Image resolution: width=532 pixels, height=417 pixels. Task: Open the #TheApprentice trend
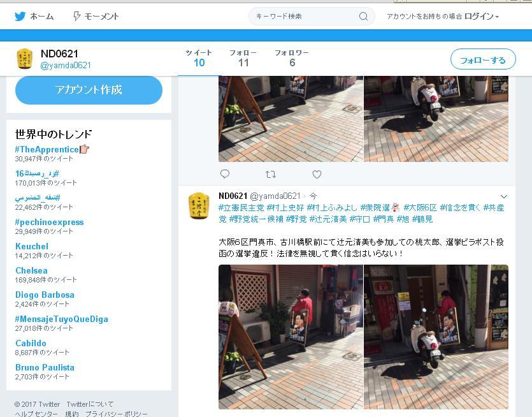click(47, 149)
